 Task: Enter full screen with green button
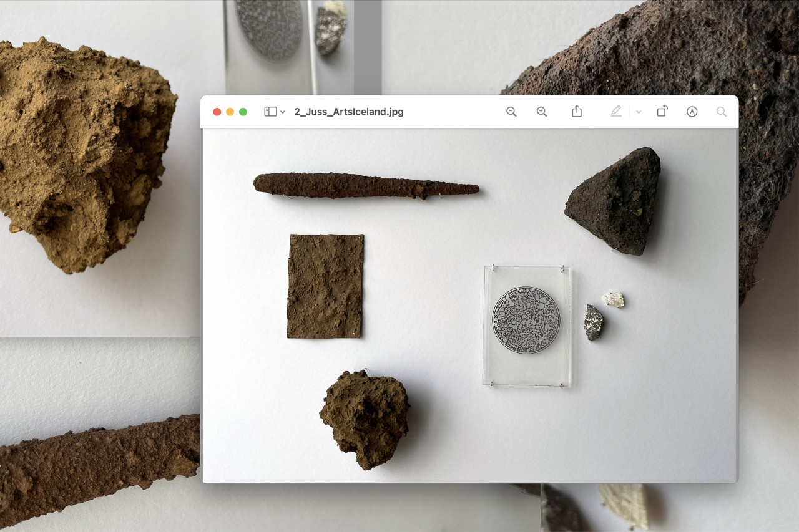pos(243,112)
